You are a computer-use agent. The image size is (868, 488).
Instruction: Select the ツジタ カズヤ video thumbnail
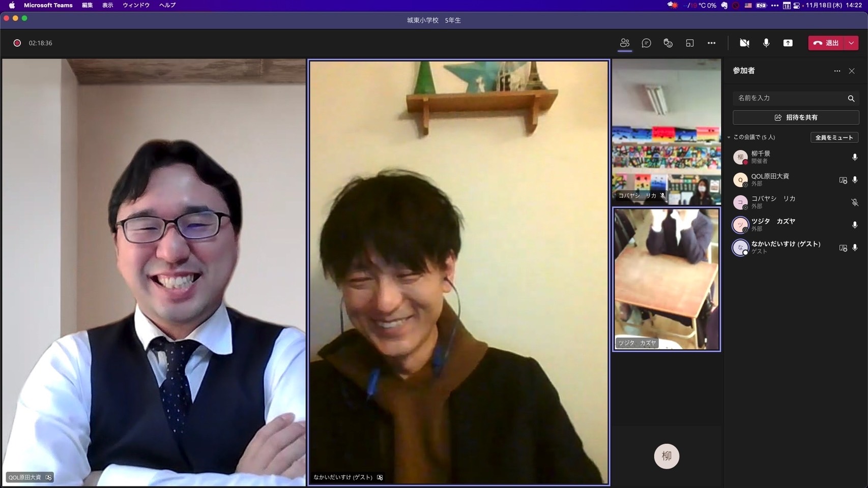click(x=666, y=279)
